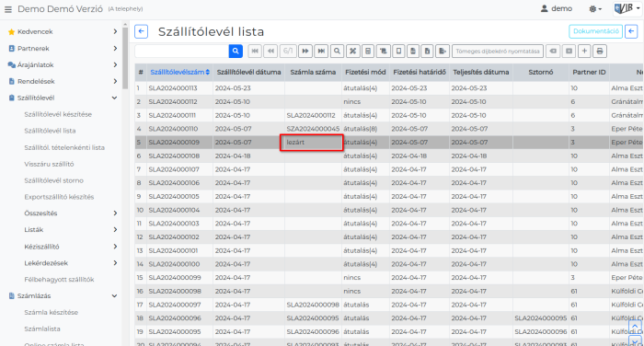Click the blue search magnifier button
Image resolution: width=644 pixels, height=346 pixels.
click(x=236, y=51)
